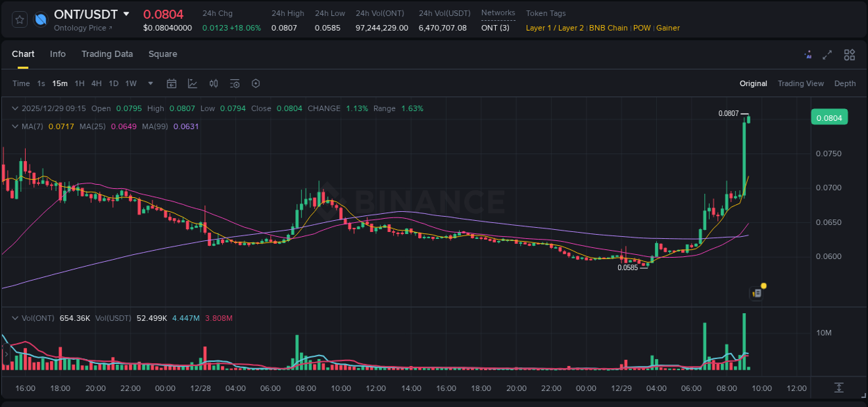Switch to the Trading Data tab
Screen dimensions: 868x407
[x=107, y=53]
